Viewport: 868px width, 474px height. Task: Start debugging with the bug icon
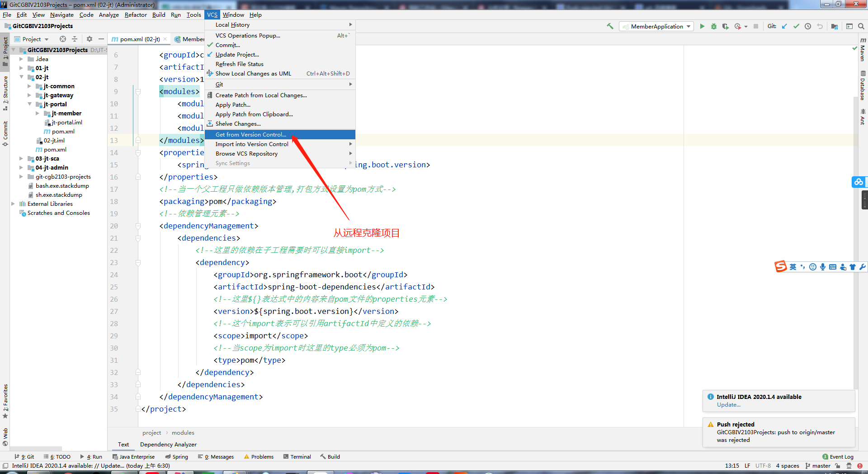tap(713, 26)
